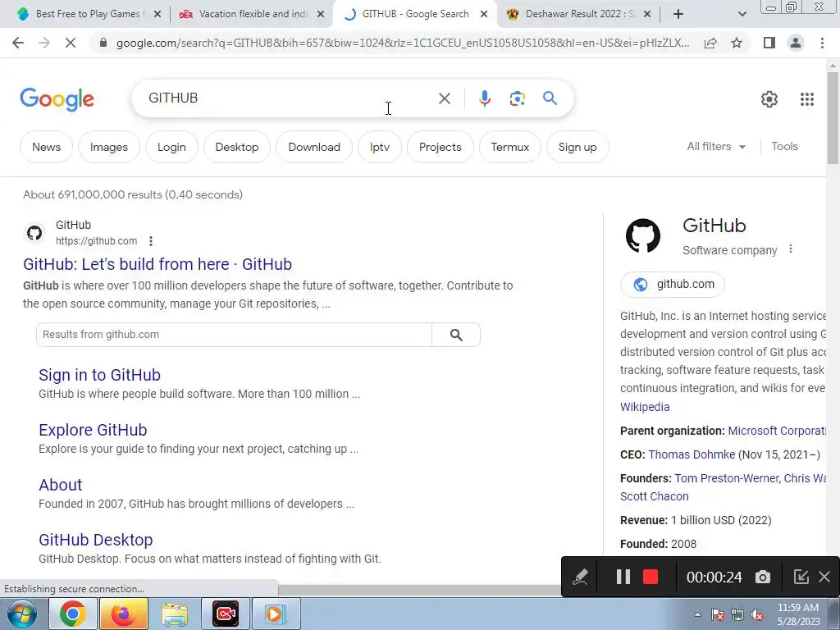The image size is (840, 630).
Task: Pause the screen recording
Action: click(623, 577)
